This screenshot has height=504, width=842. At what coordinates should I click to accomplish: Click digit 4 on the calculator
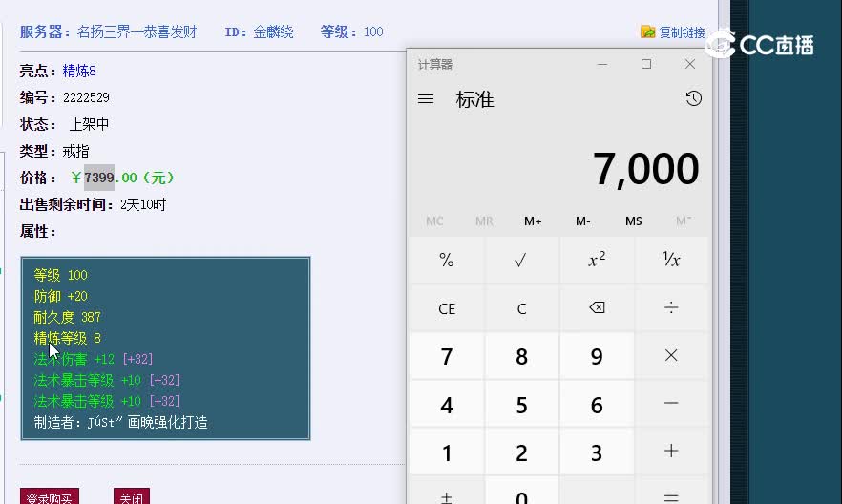[447, 405]
